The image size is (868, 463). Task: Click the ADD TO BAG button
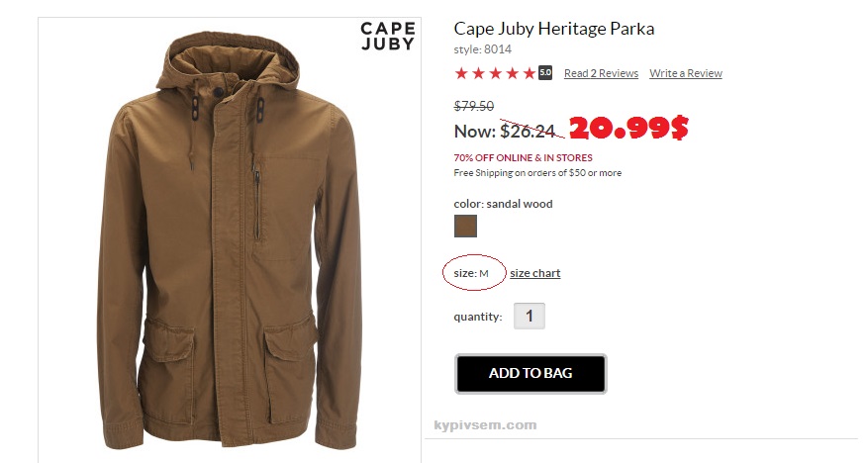(x=530, y=373)
